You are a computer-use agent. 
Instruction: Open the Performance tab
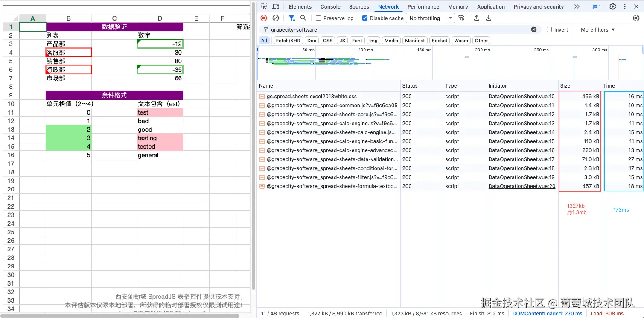(423, 6)
